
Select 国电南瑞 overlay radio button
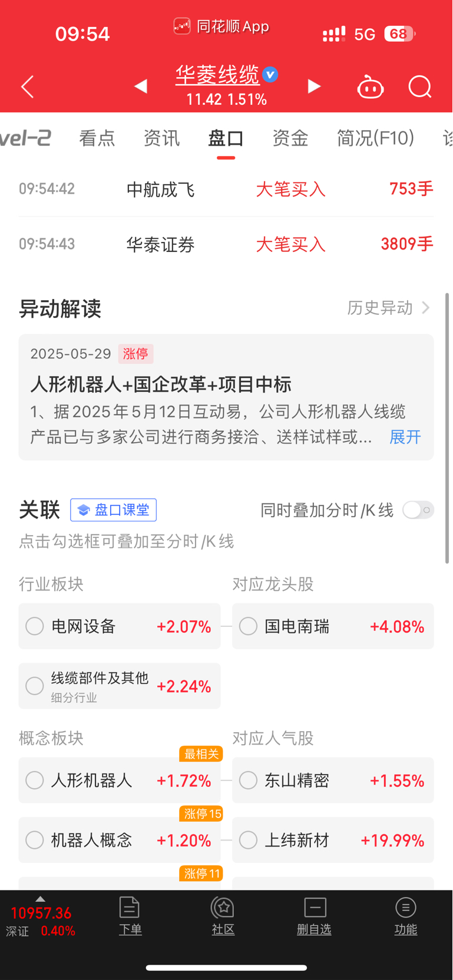(x=248, y=626)
